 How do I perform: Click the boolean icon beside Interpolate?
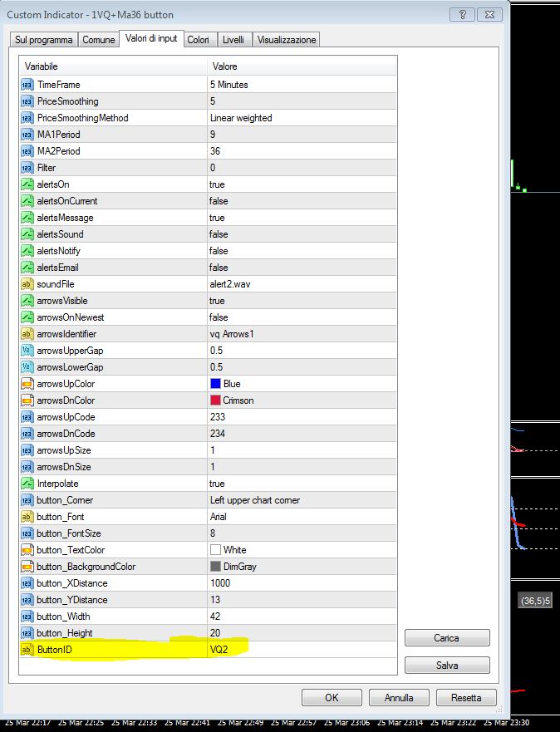[27, 484]
